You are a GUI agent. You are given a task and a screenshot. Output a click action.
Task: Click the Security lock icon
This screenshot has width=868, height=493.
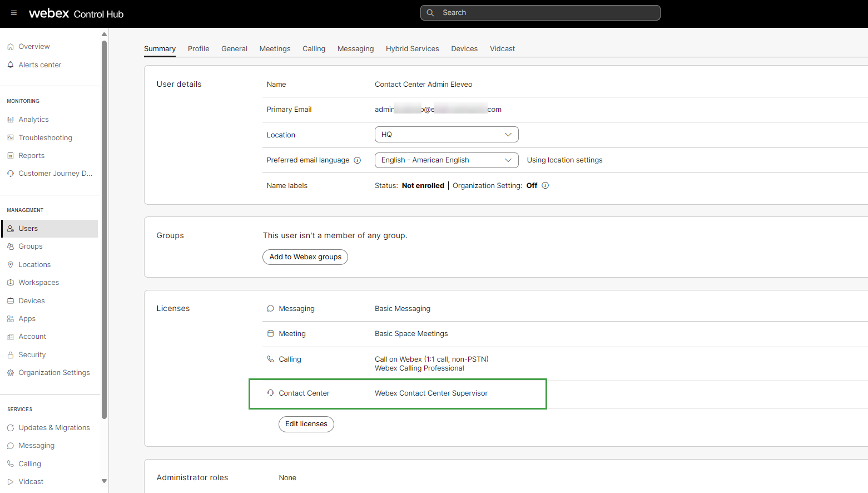pos(11,355)
